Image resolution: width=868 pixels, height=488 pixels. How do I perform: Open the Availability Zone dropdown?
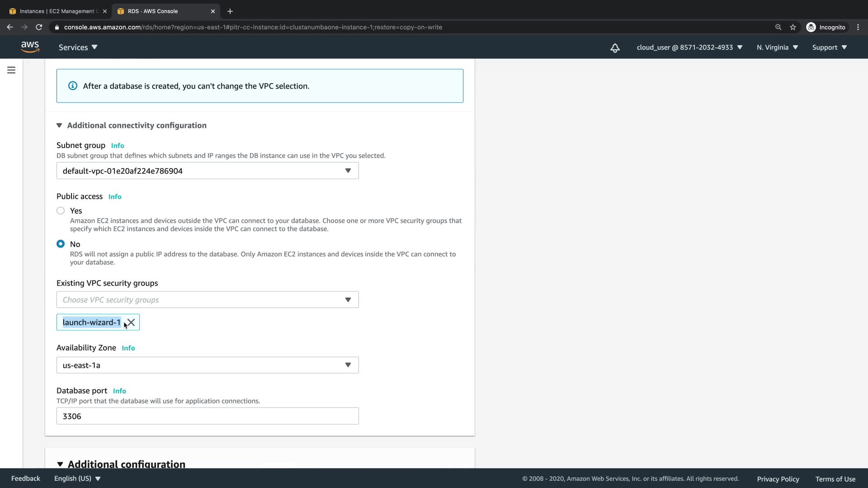tap(208, 365)
